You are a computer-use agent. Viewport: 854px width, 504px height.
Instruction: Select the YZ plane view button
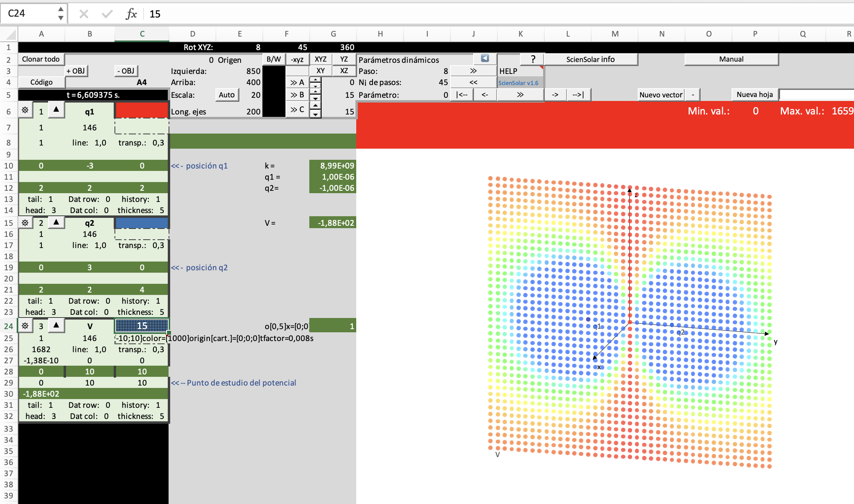point(344,59)
